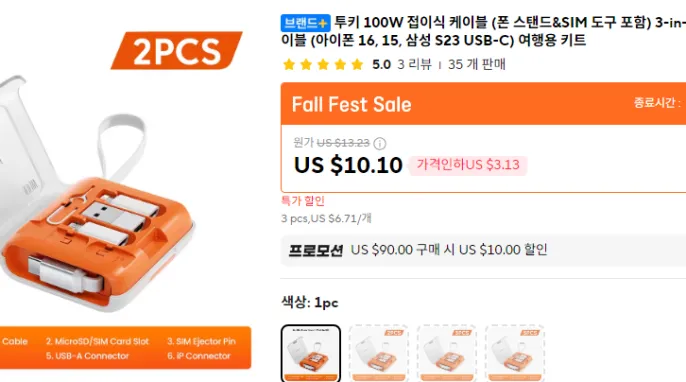The image size is (686, 382).
Task: Choose the fourth dashed variant thumbnail
Action: pos(515,353)
